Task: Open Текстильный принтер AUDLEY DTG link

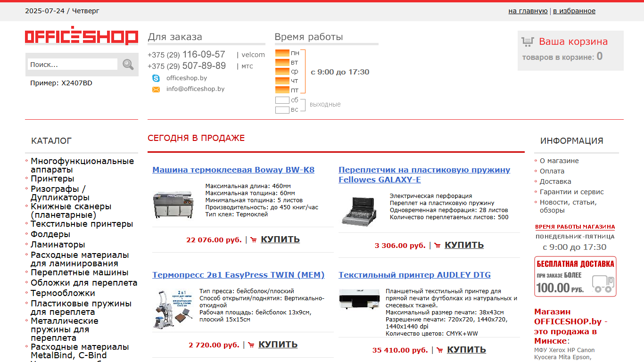Action: [414, 275]
